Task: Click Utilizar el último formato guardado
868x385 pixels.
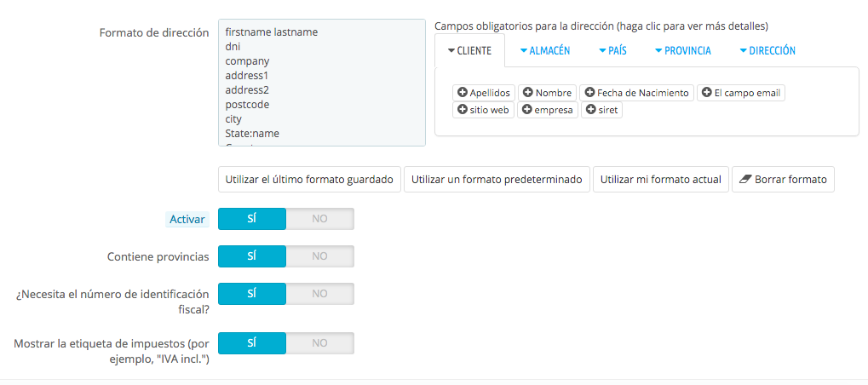Action: click(309, 180)
